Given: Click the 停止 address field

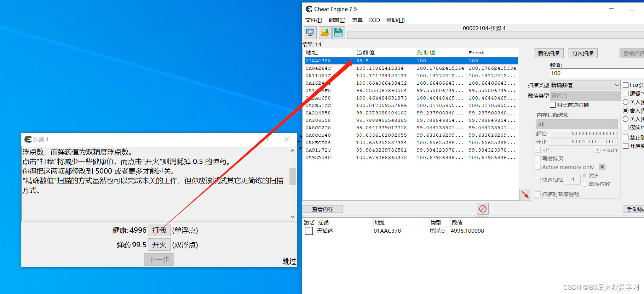Looking at the screenshot, I should 583,142.
